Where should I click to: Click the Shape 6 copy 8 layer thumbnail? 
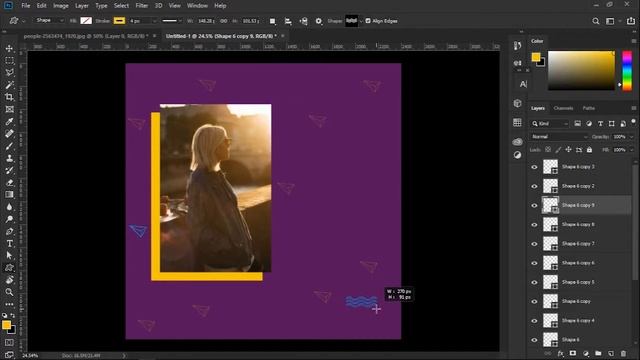(x=550, y=224)
